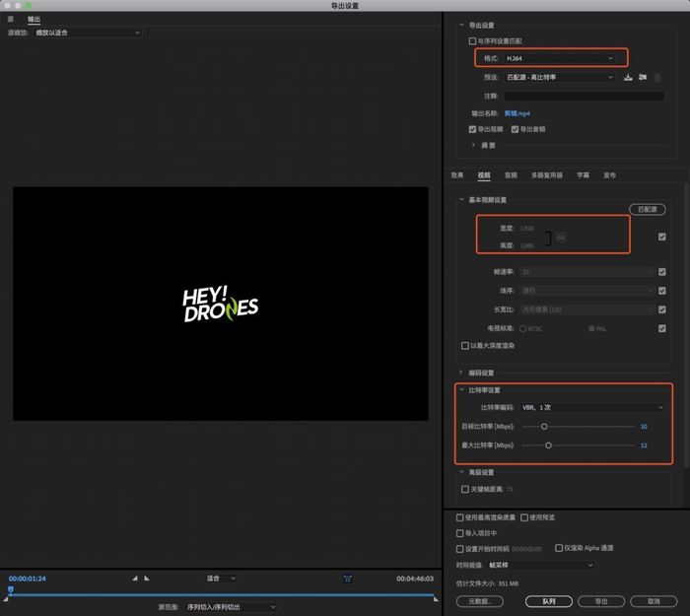Check 导入项目中 option
Image resolution: width=690 pixels, height=616 pixels.
460,533
